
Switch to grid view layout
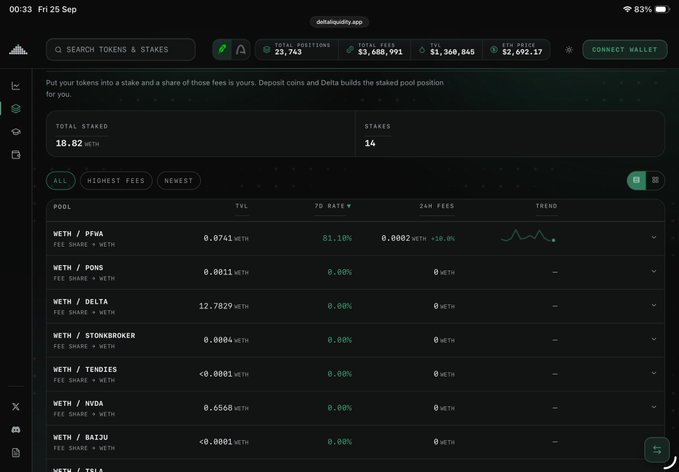(655, 180)
